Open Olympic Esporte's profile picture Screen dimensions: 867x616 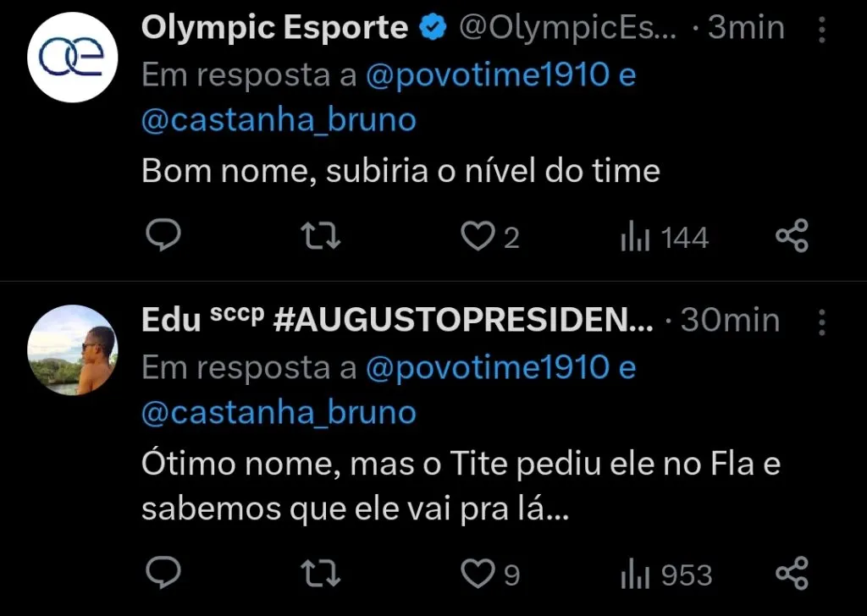(x=73, y=58)
